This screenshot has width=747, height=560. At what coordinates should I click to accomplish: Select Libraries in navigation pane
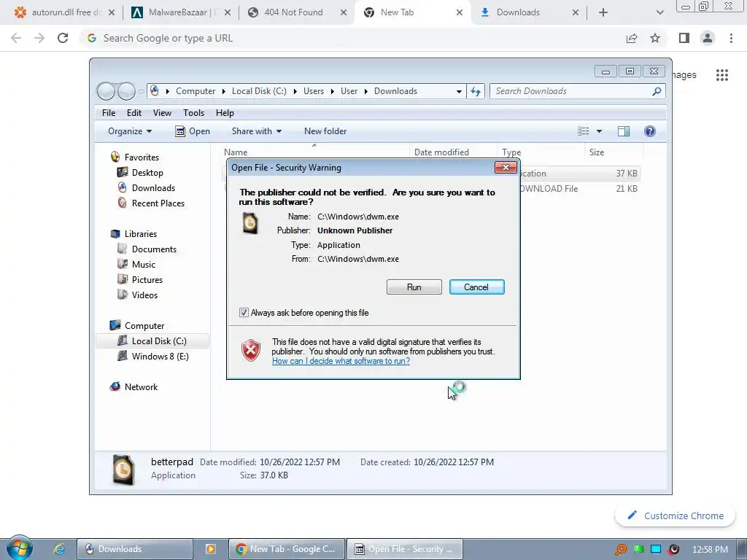(x=141, y=234)
